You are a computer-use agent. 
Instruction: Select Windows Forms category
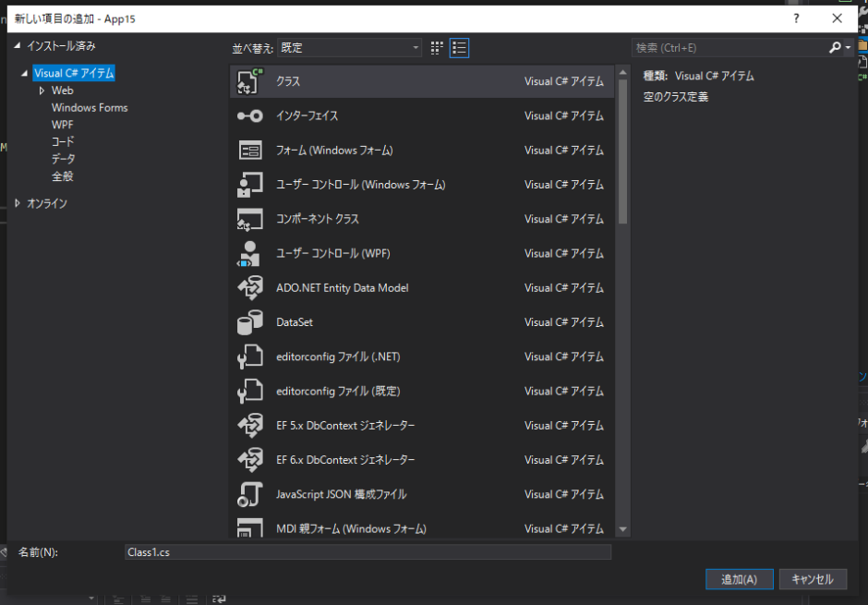click(90, 108)
